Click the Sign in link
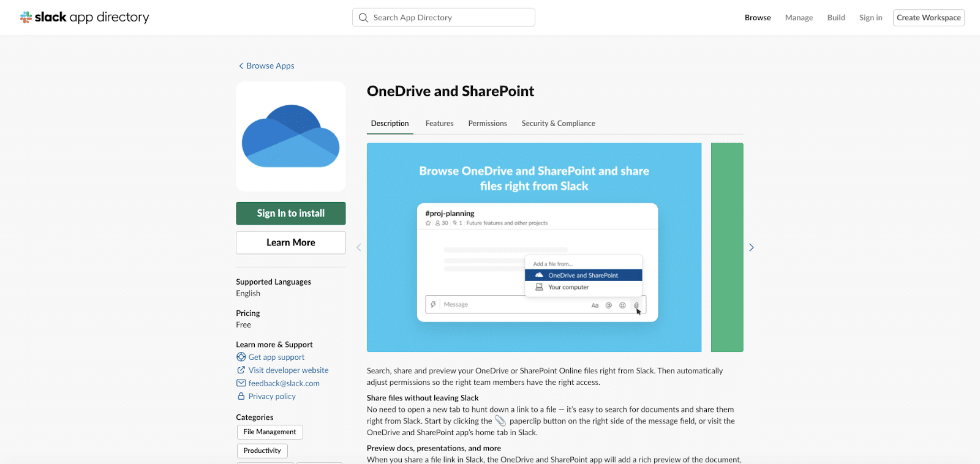The height and width of the screenshot is (464, 980). (870, 18)
